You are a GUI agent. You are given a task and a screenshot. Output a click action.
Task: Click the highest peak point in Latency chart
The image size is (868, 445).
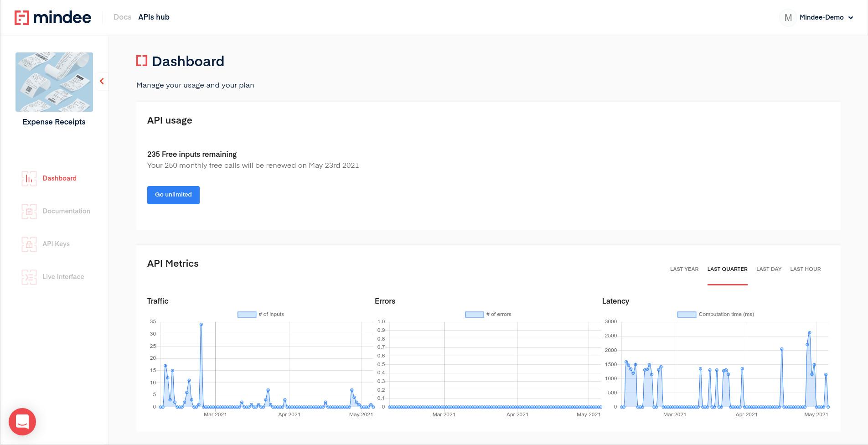810,333
